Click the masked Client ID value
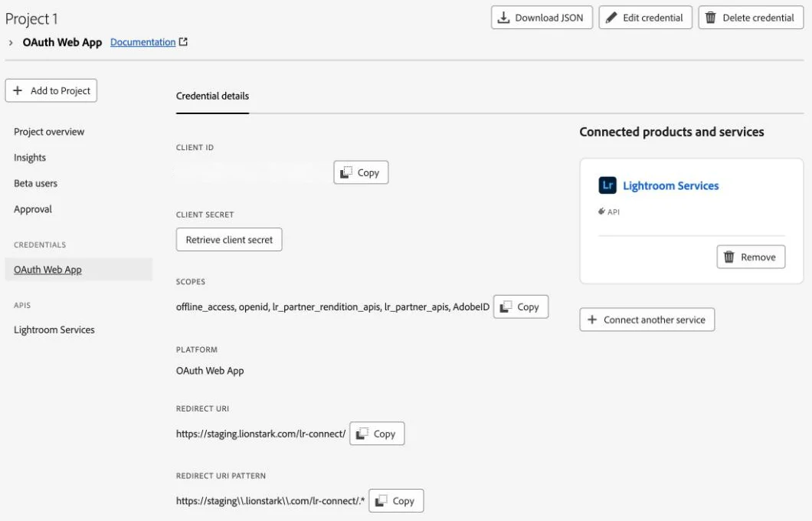The width and height of the screenshot is (812, 521). click(253, 172)
